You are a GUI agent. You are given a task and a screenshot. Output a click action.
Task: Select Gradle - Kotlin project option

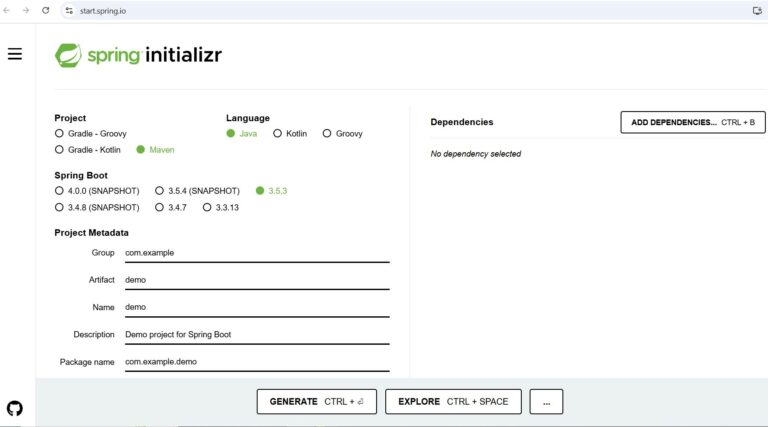(x=59, y=149)
